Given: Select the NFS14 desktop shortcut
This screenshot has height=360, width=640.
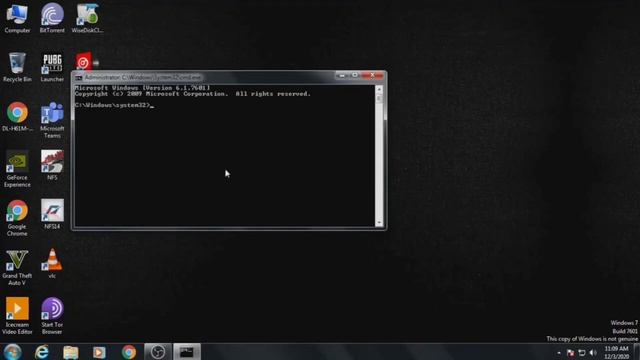Looking at the screenshot, I should coord(52,214).
